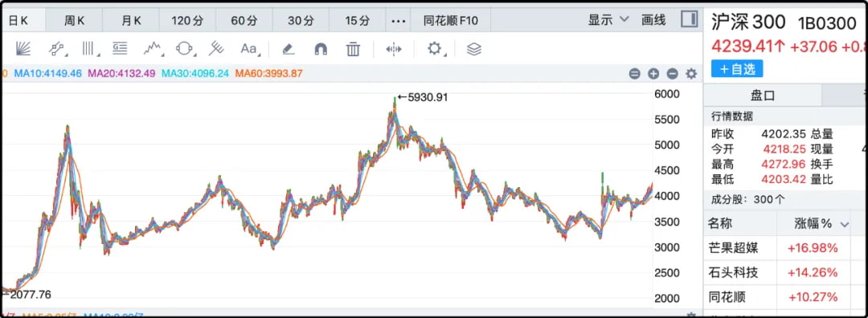Open the drawing toolbar gear settings

click(435, 49)
